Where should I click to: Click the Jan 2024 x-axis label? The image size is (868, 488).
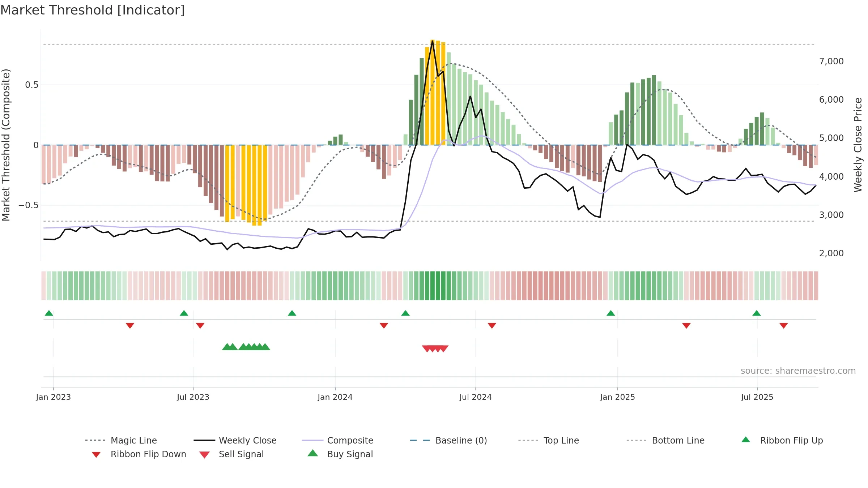coord(335,397)
